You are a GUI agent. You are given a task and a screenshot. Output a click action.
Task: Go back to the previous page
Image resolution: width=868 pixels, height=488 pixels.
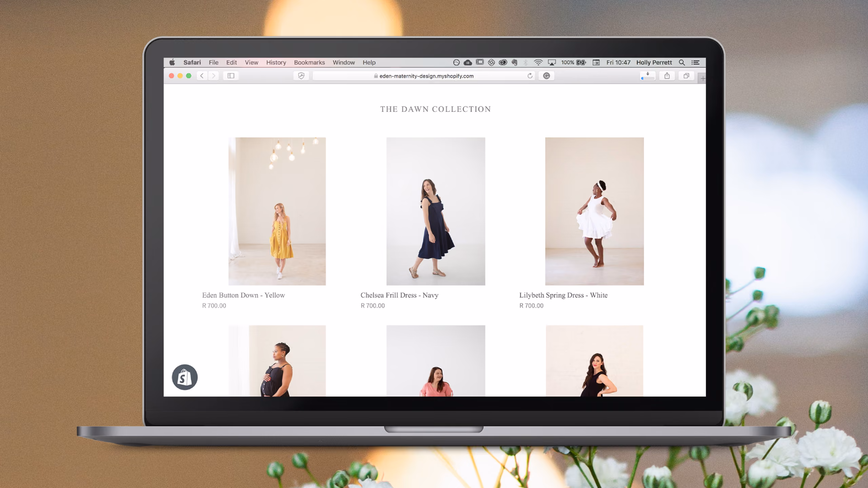pos(202,76)
